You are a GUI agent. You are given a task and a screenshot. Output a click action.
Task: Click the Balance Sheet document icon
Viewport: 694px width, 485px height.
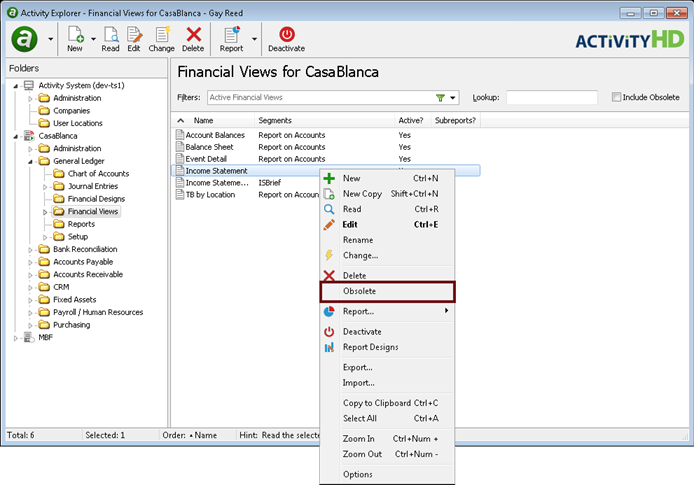point(180,146)
